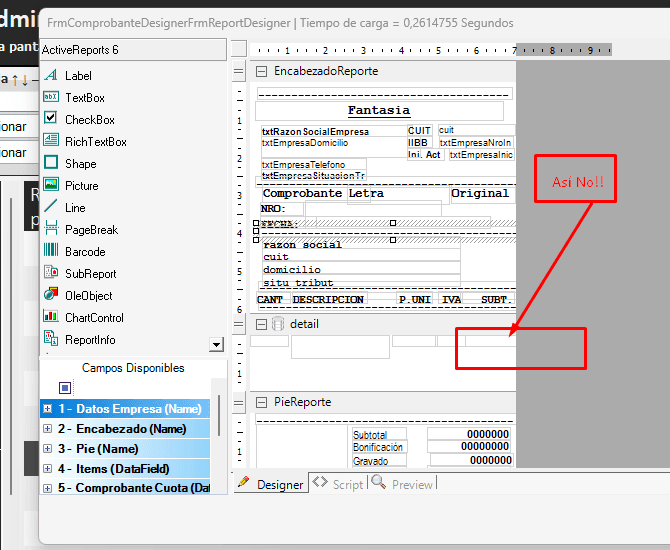Screen dimensions: 670x550
Task: Select the ChartControl tool
Action: click(94, 318)
